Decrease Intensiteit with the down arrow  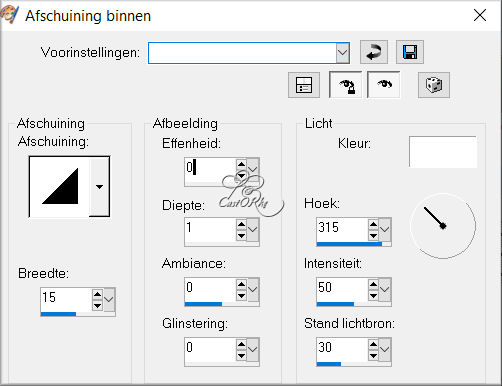(373, 296)
